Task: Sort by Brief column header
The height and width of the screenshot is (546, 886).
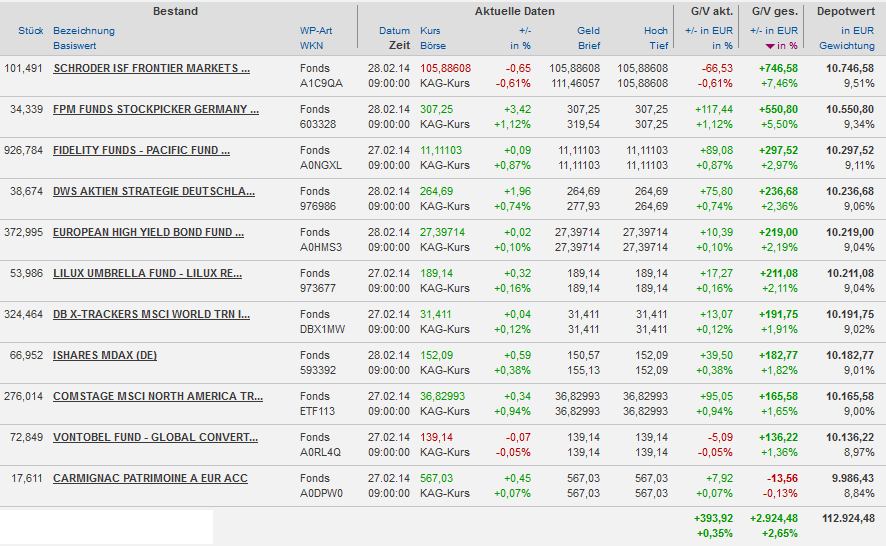Action: (589, 46)
